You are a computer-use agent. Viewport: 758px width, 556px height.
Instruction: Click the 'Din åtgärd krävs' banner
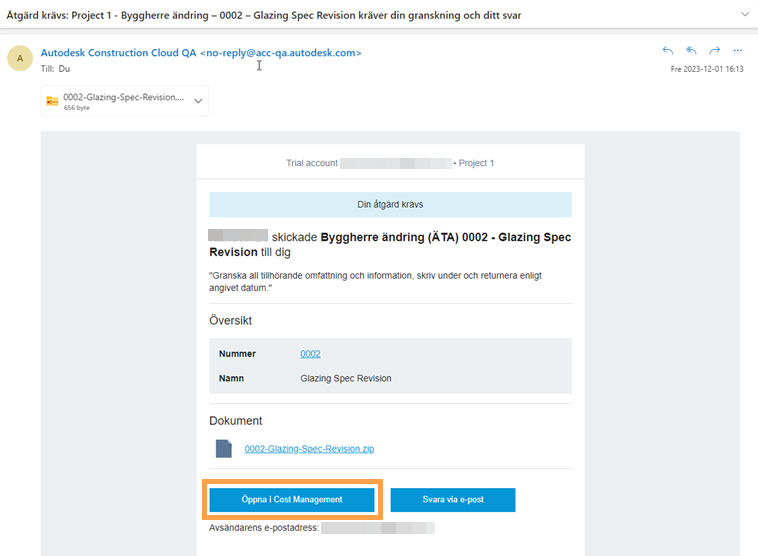tap(390, 205)
